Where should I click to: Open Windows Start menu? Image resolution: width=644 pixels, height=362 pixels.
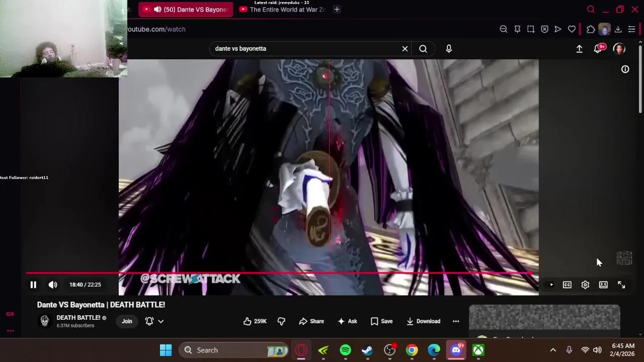[x=166, y=350]
